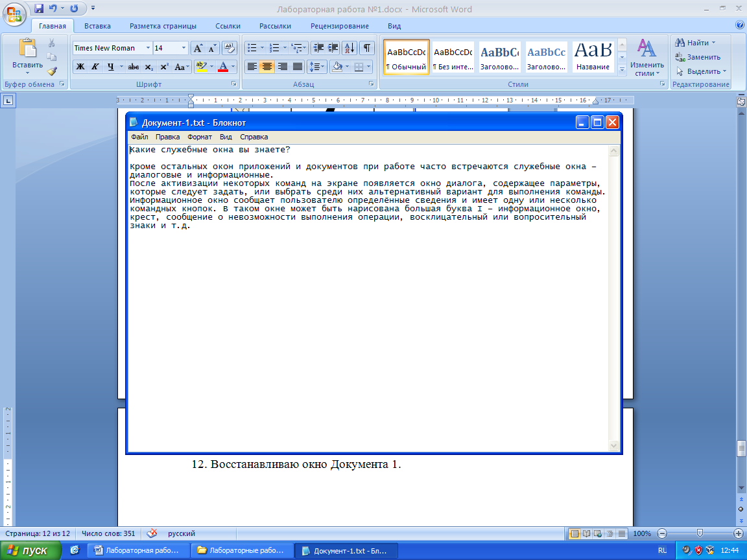The image size is (747, 560).
Task: Toggle Italic (К) formatting
Action: pyautogui.click(x=95, y=67)
